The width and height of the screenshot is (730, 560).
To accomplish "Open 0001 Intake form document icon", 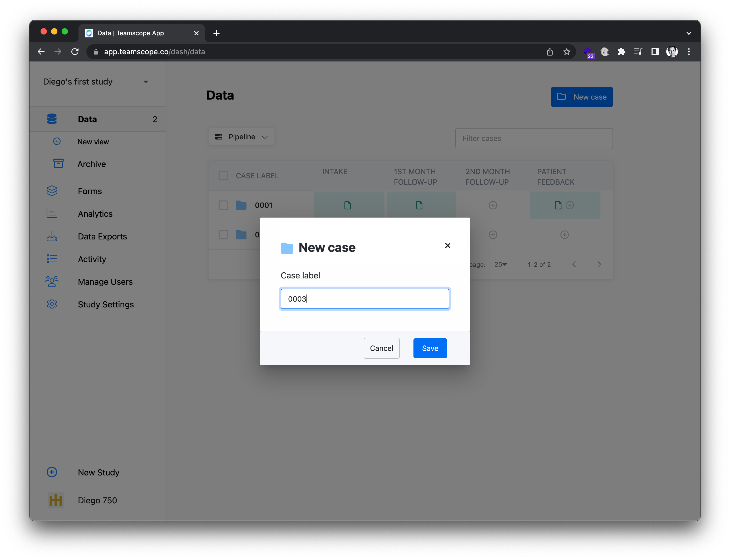I will click(348, 205).
